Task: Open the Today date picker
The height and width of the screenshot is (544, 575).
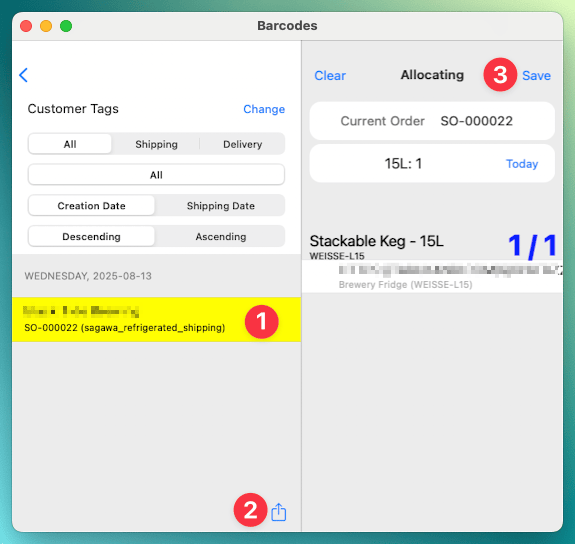Action: point(522,164)
